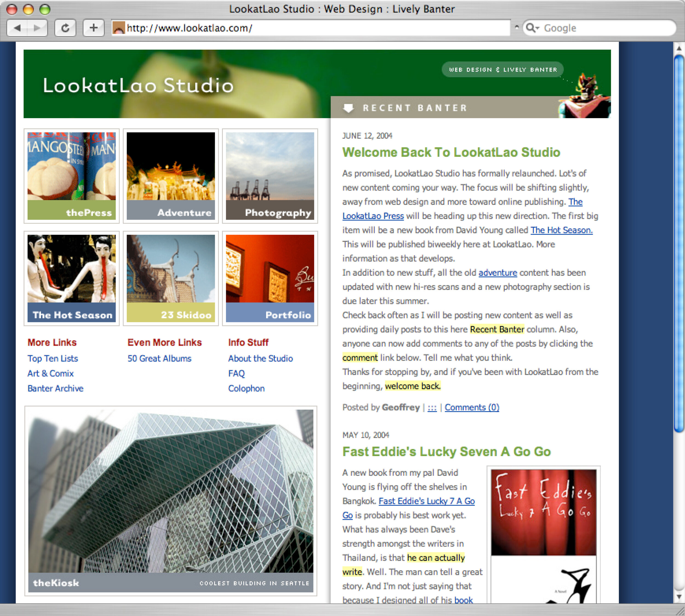The height and width of the screenshot is (616, 685).
Task: Click the ::: icon next to Geoffrey
Action: (x=432, y=407)
